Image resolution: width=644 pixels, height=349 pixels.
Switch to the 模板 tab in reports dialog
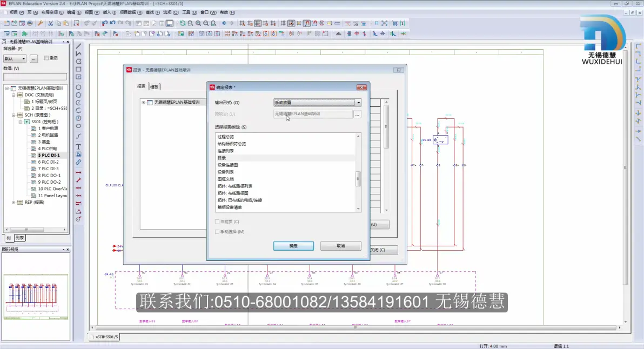tap(154, 86)
